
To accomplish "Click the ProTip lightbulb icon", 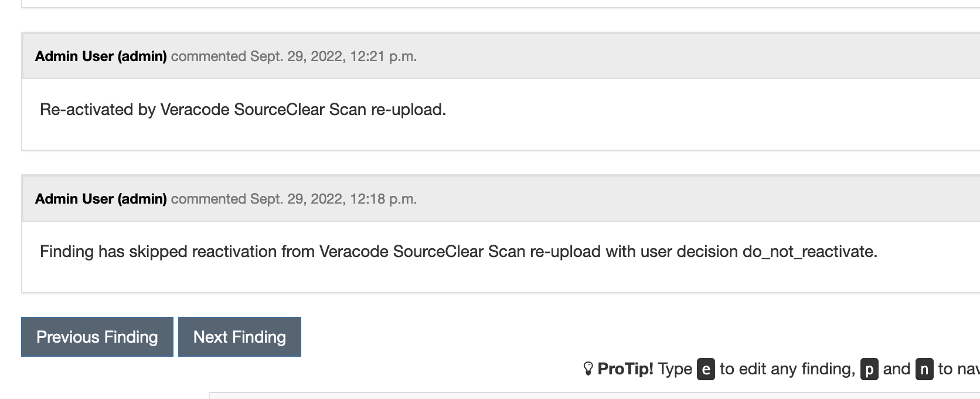I will coord(588,369).
